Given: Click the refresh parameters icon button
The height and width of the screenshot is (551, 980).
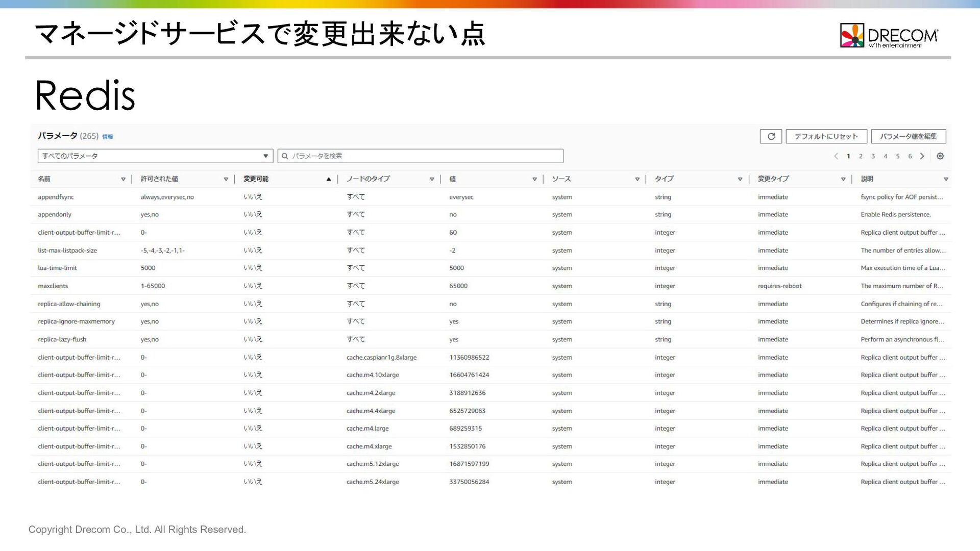Looking at the screenshot, I should (771, 136).
